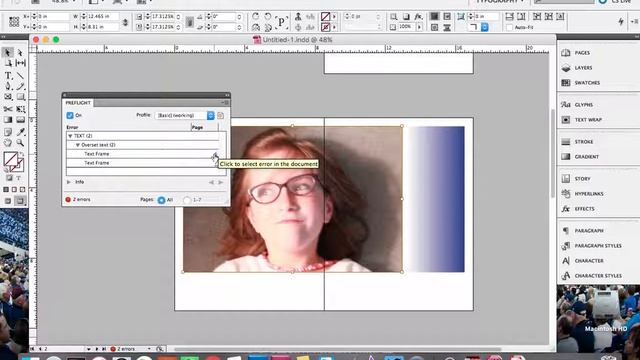
Task: Select the Free Transform tool
Action: 20,109
